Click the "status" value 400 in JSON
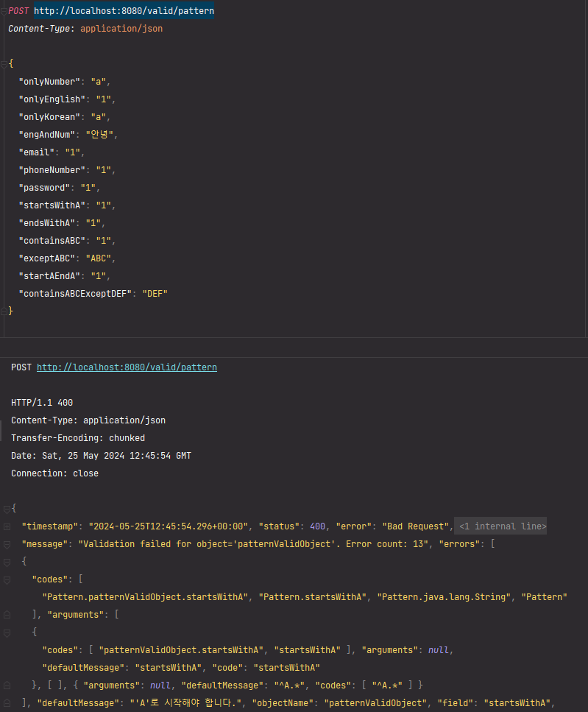The image size is (588, 712). click(x=318, y=526)
